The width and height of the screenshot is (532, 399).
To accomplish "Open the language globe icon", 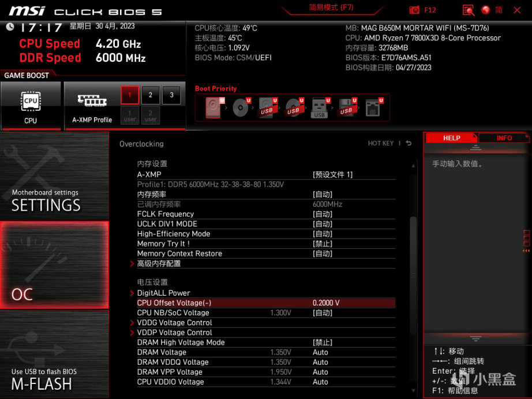I will coord(485,10).
